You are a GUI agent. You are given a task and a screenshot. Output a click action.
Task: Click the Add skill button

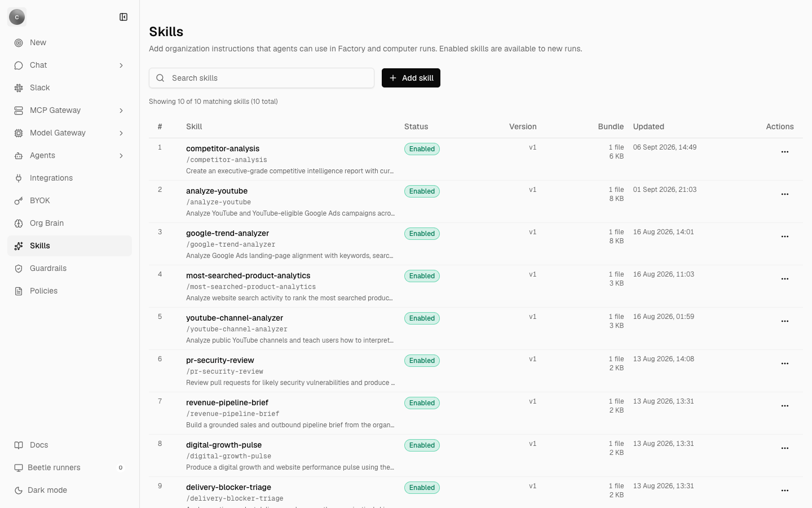coord(411,78)
